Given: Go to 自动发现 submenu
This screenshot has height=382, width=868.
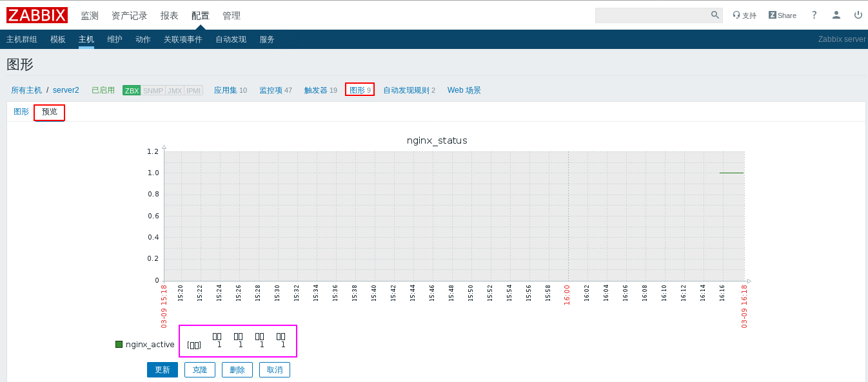Looking at the screenshot, I should tap(231, 39).
